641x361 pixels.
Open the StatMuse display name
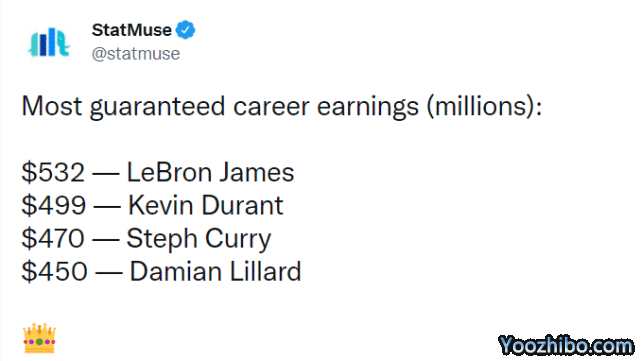point(132,30)
